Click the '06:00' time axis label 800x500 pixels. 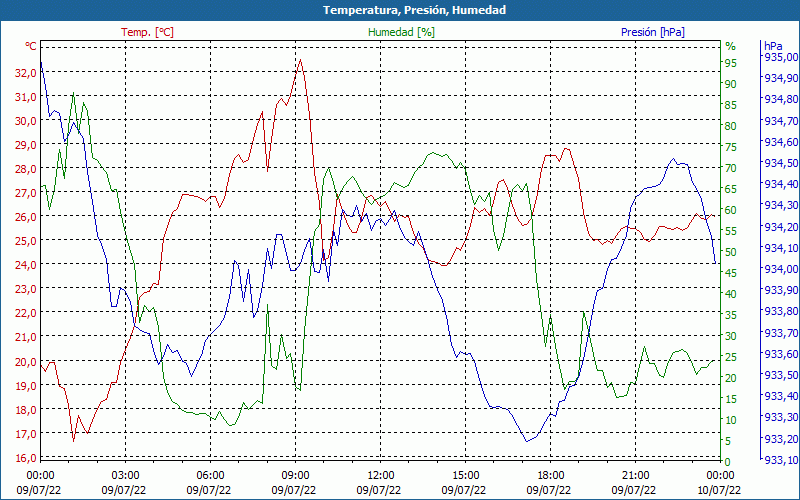(210, 476)
